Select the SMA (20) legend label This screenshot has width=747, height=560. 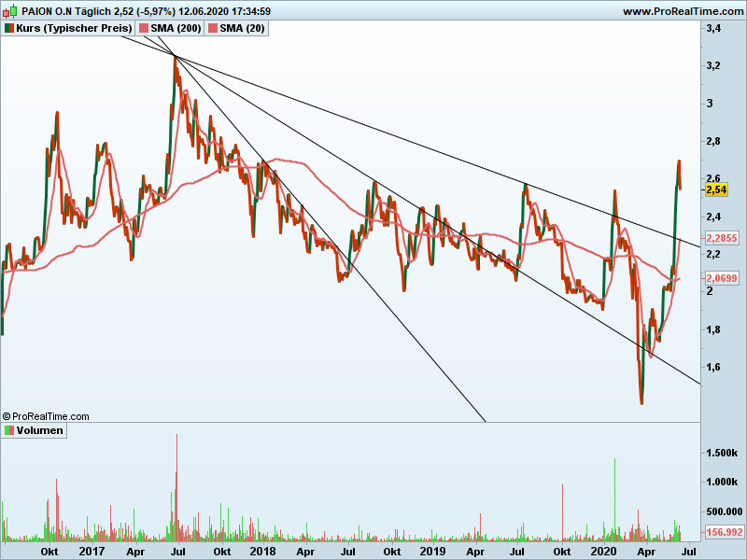pyautogui.click(x=240, y=28)
